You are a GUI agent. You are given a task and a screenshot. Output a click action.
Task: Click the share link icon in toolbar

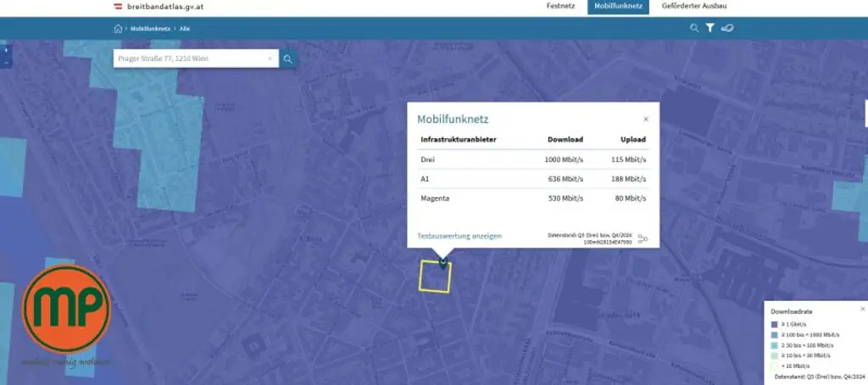(x=727, y=28)
